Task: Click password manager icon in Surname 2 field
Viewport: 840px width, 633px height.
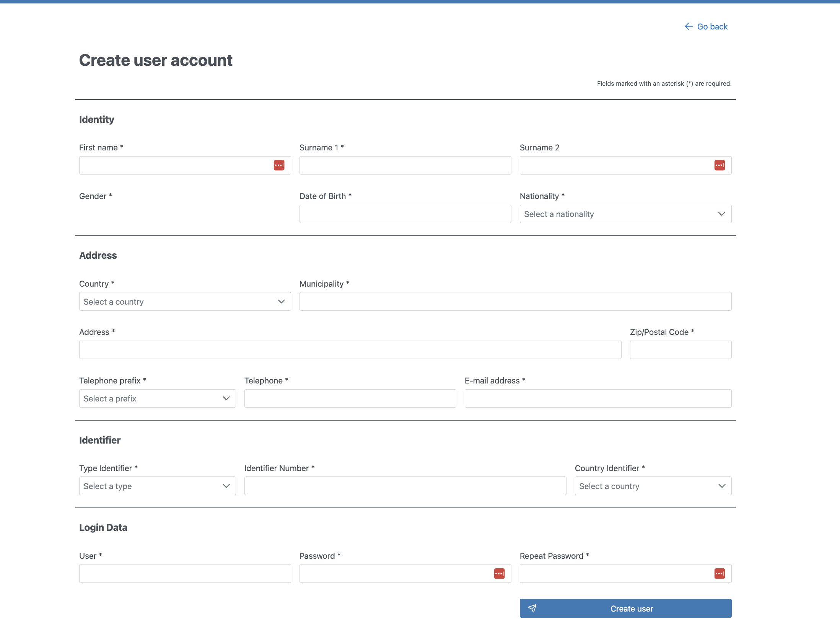Action: (720, 165)
